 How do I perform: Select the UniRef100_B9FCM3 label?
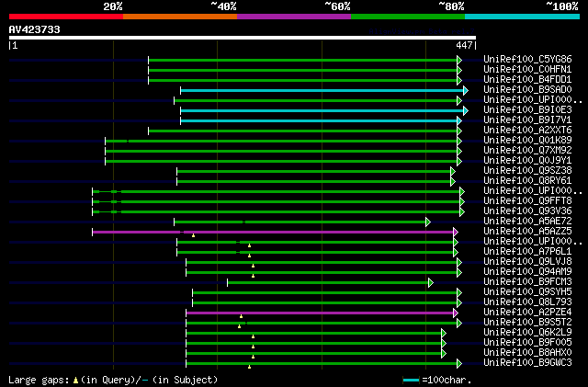527,281
